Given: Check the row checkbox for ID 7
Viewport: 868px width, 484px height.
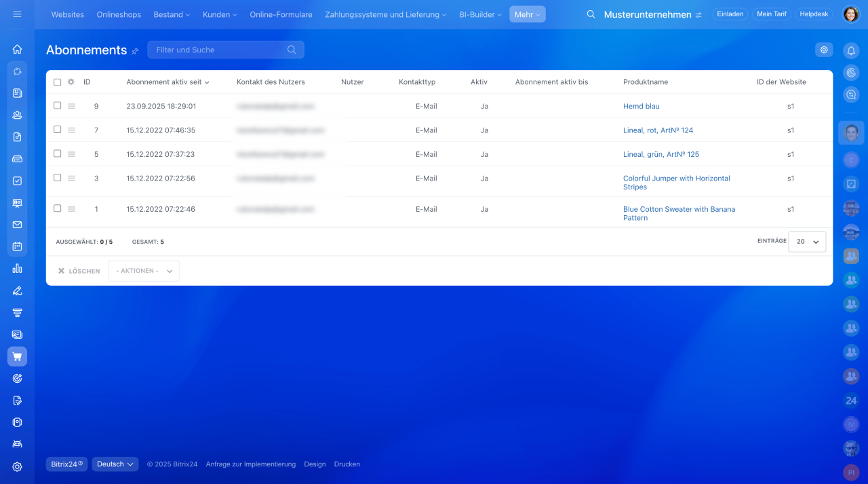Looking at the screenshot, I should (57, 130).
